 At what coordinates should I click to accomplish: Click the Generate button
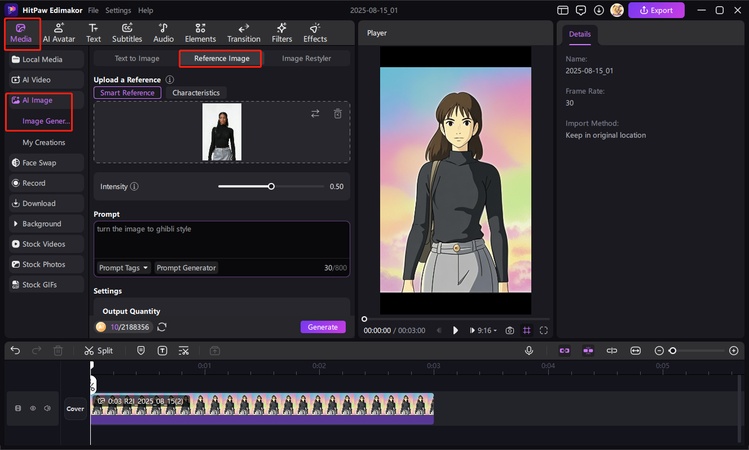click(x=323, y=327)
